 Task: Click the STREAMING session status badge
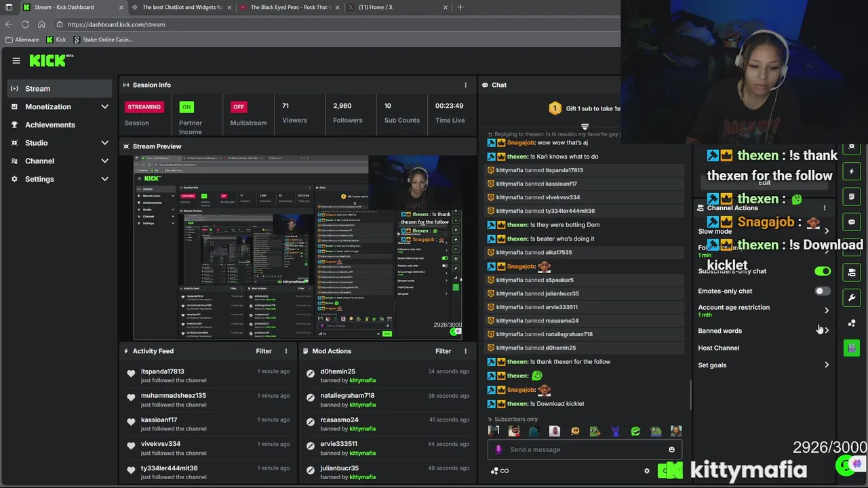pyautogui.click(x=144, y=106)
